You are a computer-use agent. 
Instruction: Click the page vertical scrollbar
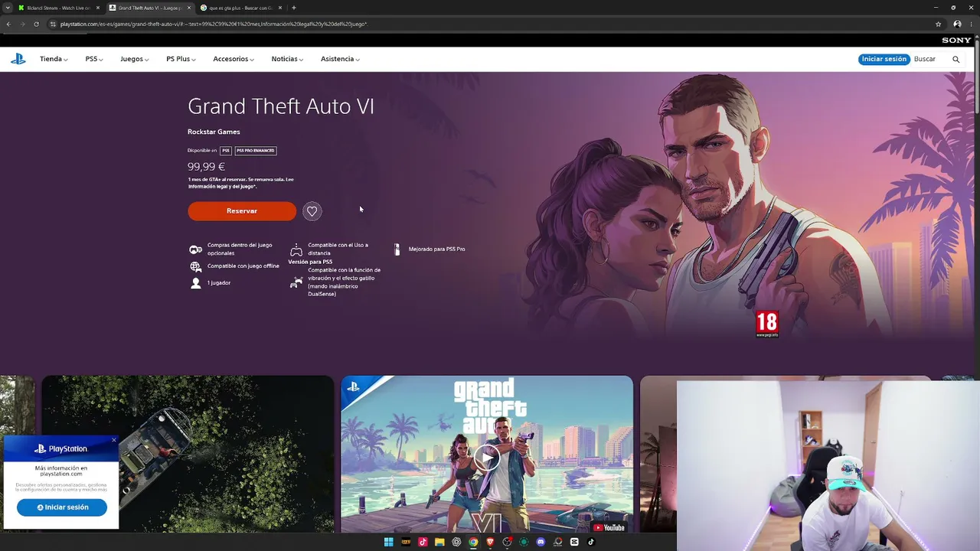coord(976,77)
